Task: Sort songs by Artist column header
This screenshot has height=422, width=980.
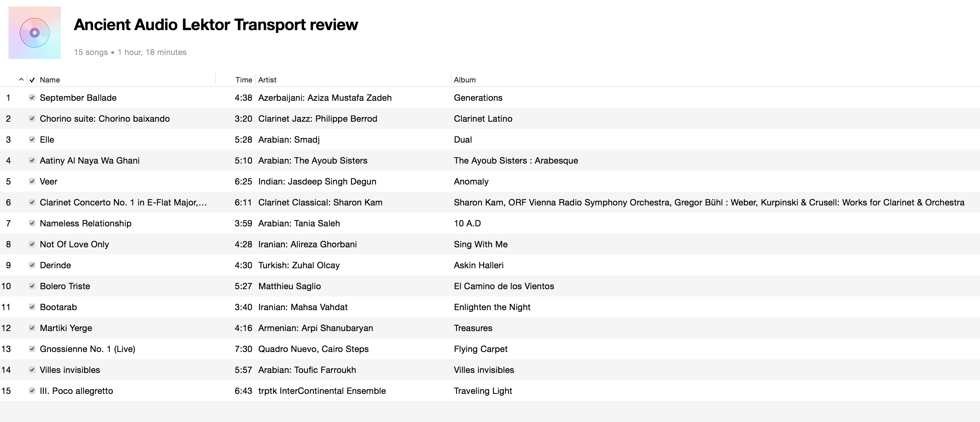Action: (x=267, y=80)
